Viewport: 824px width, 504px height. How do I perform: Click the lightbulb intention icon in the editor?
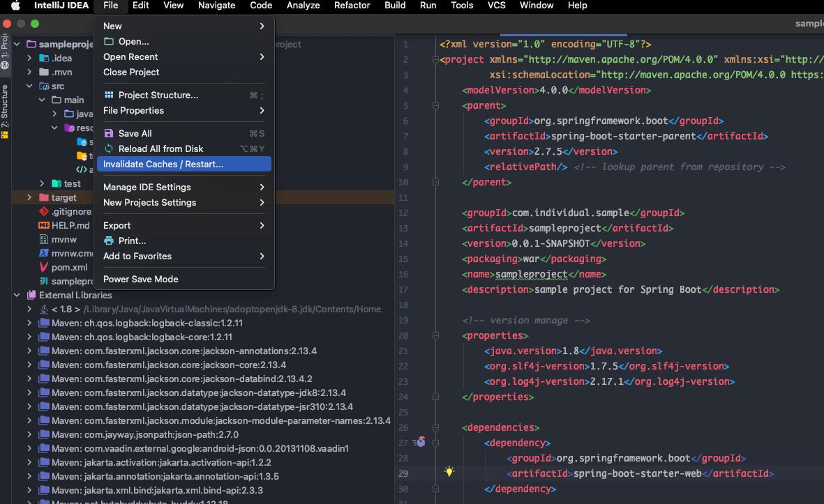(449, 471)
